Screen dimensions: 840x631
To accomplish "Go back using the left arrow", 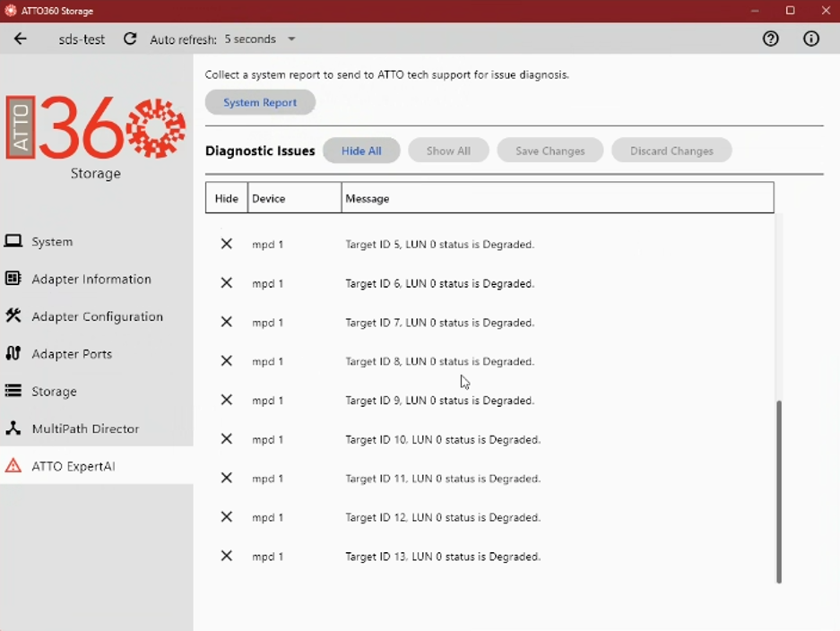I will click(x=21, y=39).
